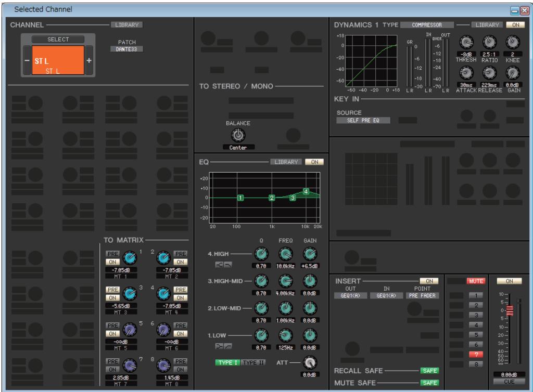The height and width of the screenshot is (392, 533).
Task: Adjust the 2.LOW-MID band gain knob
Action: pyautogui.click(x=310, y=308)
